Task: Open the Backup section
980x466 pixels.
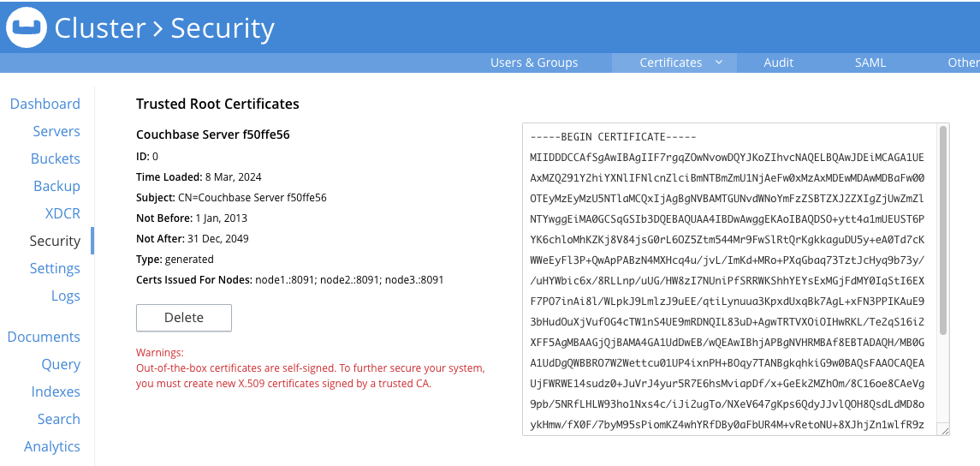Action: [56, 186]
